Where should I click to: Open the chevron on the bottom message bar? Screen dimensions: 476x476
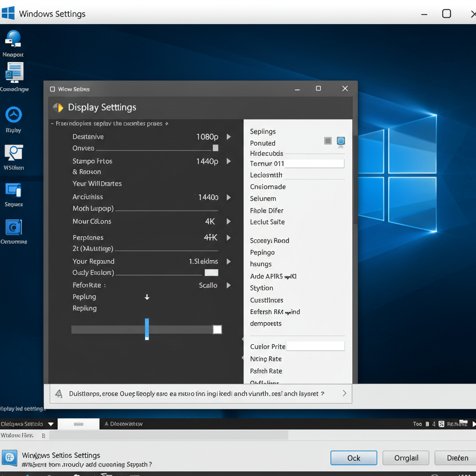point(344,393)
